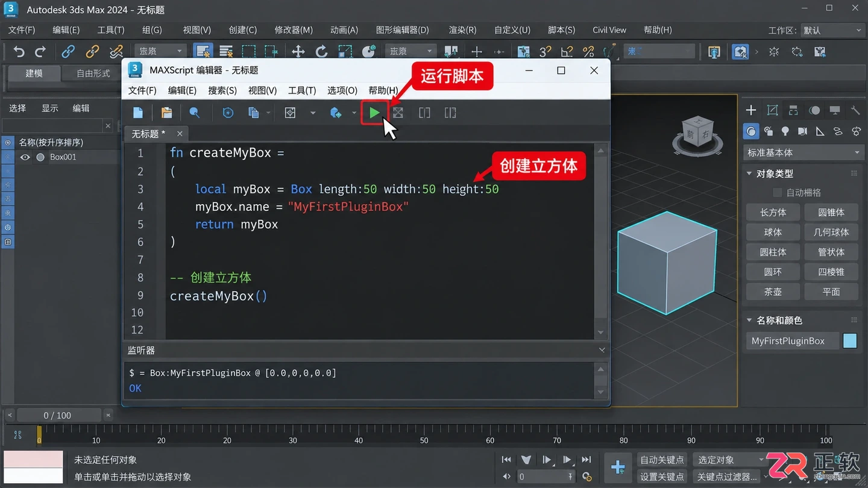Open the Display panel tab icon

coord(835,110)
